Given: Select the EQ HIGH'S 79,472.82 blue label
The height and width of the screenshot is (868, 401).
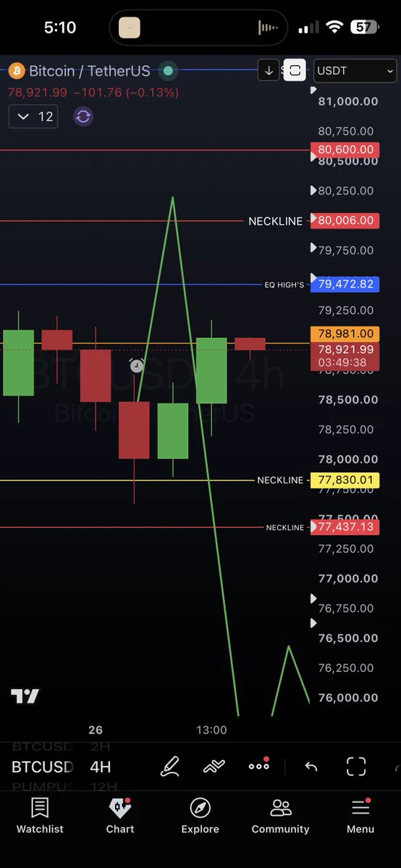Looking at the screenshot, I should 345,284.
